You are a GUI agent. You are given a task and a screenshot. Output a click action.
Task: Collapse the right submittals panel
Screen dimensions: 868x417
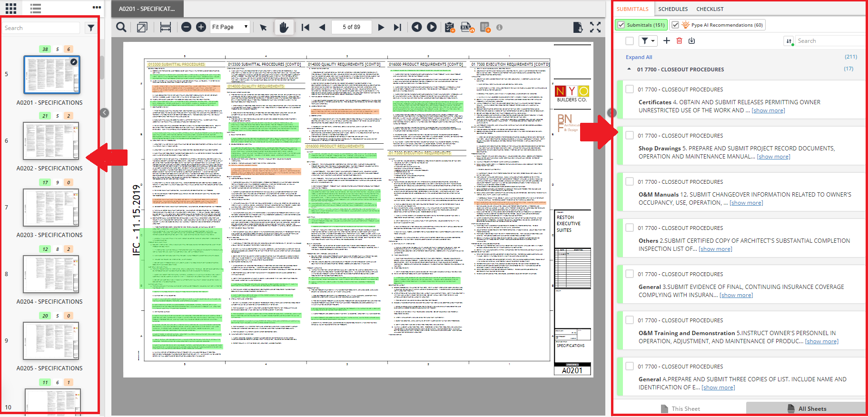612,113
